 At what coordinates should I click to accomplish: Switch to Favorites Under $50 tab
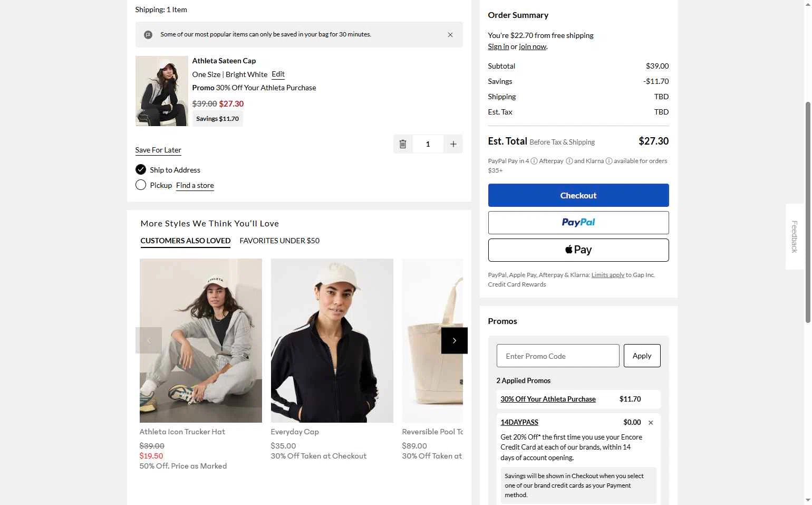[279, 241]
